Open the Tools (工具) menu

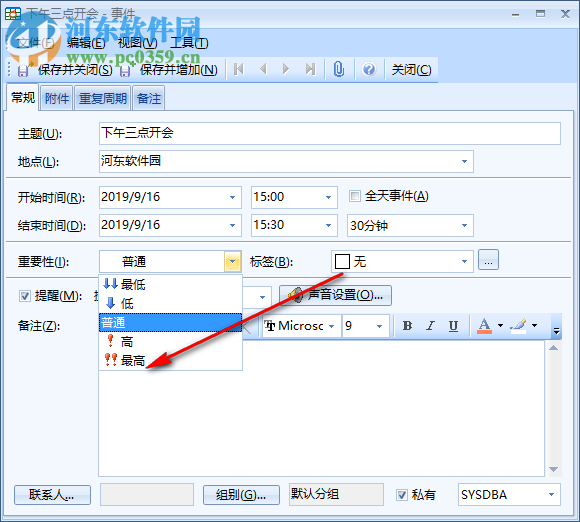pos(189,43)
